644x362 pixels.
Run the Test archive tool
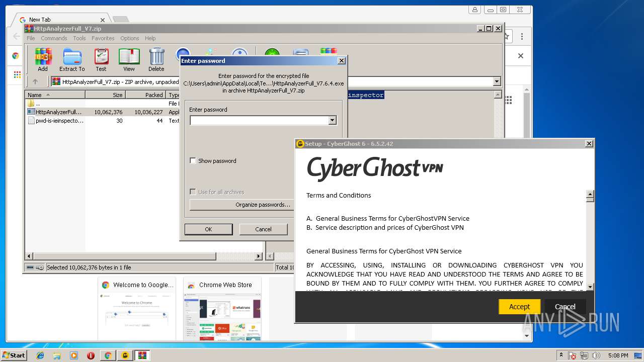101,60
